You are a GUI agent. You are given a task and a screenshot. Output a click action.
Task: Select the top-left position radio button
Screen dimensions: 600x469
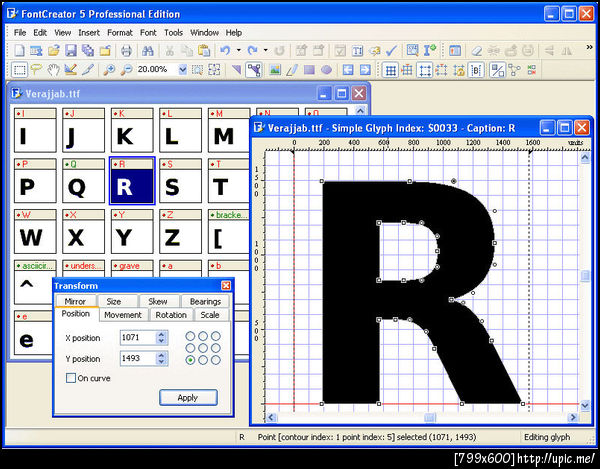pos(190,336)
